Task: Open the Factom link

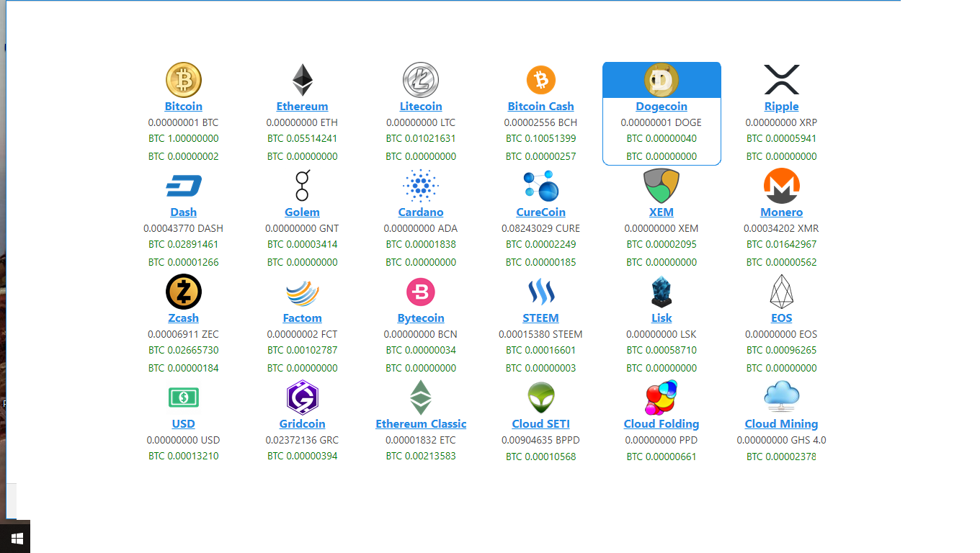Action: (302, 318)
